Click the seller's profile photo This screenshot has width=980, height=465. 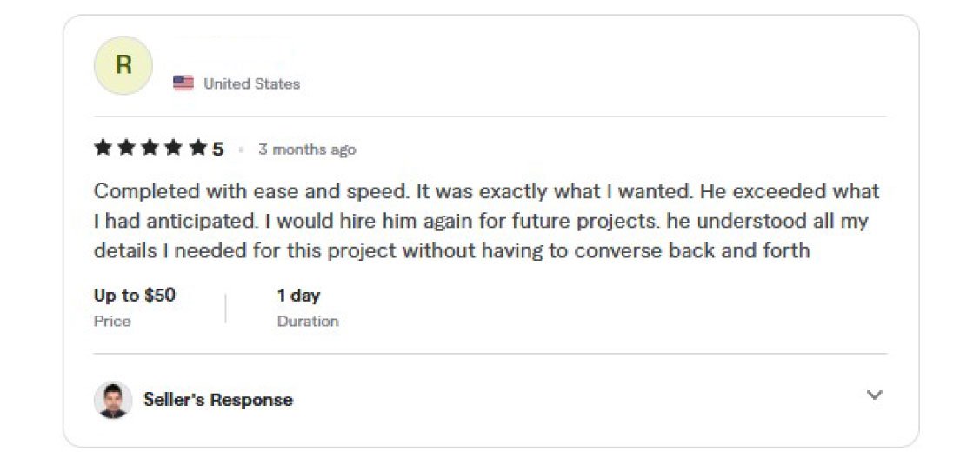pyautogui.click(x=113, y=400)
